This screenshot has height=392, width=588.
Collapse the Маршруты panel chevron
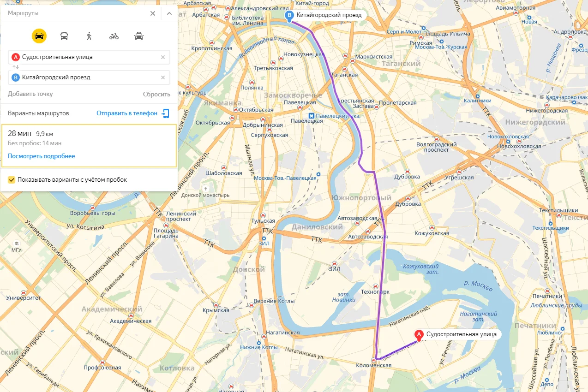169,13
